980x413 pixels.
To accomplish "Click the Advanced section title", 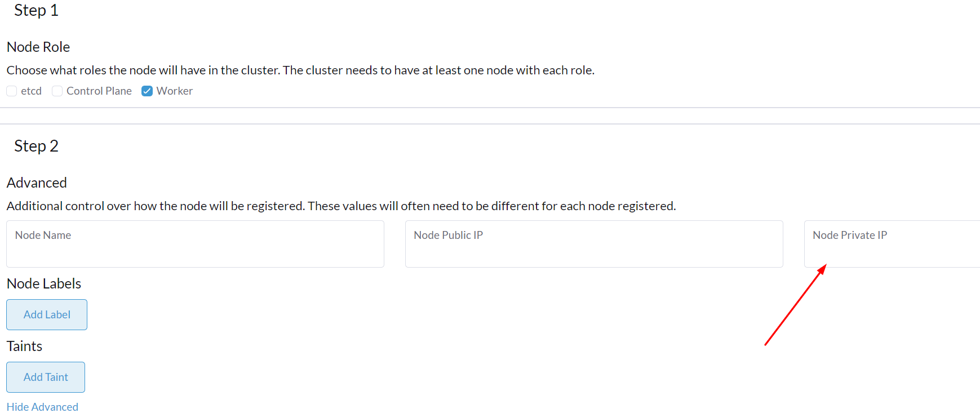I will pyautogui.click(x=37, y=183).
